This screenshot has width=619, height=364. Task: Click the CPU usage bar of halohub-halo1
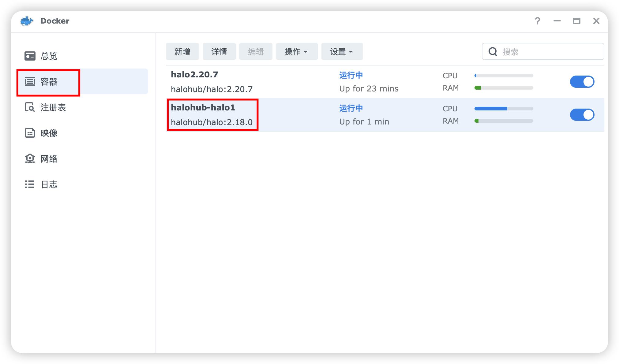(504, 109)
